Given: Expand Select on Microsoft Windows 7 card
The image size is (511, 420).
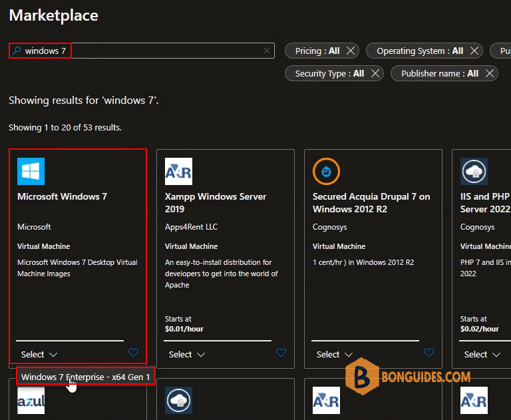Looking at the screenshot, I should point(39,355).
